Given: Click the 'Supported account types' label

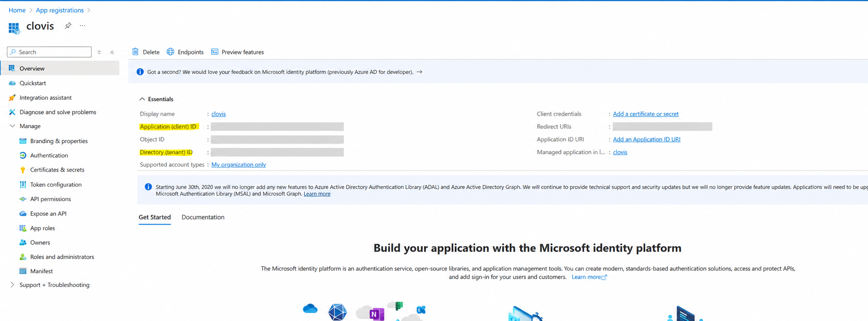Looking at the screenshot, I should click(x=172, y=165).
